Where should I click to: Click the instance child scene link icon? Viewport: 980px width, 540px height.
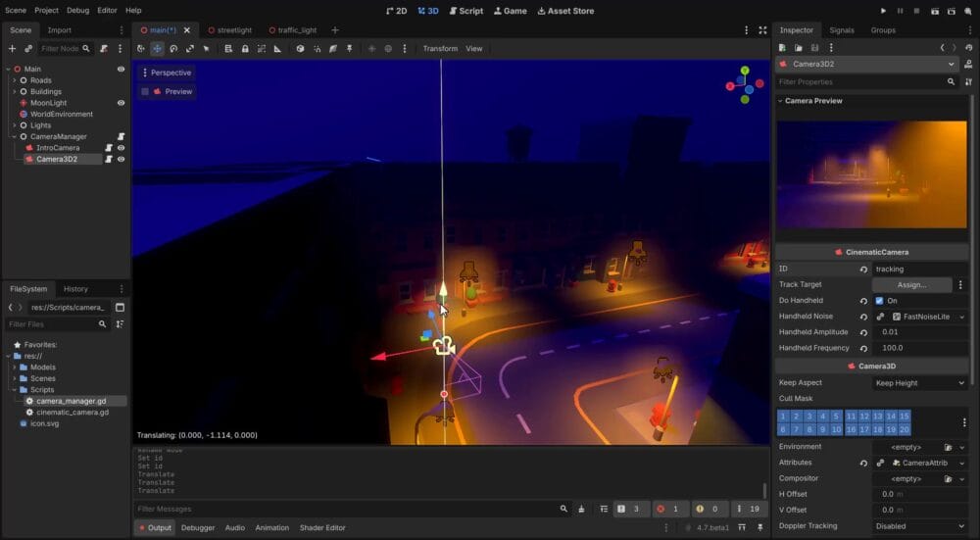28,49
